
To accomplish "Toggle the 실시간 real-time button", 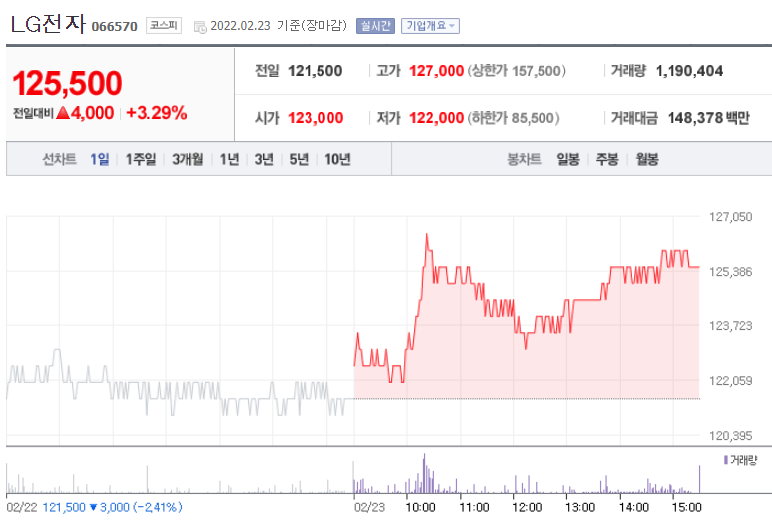I will tap(375, 26).
